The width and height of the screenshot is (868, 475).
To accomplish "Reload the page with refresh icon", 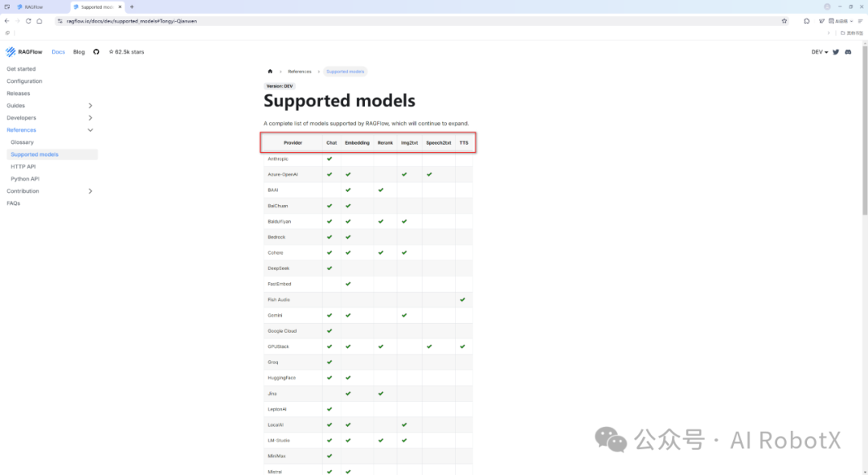I will click(28, 21).
